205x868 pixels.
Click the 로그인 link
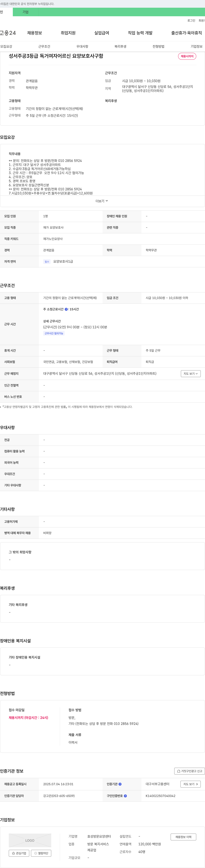click(x=191, y=21)
